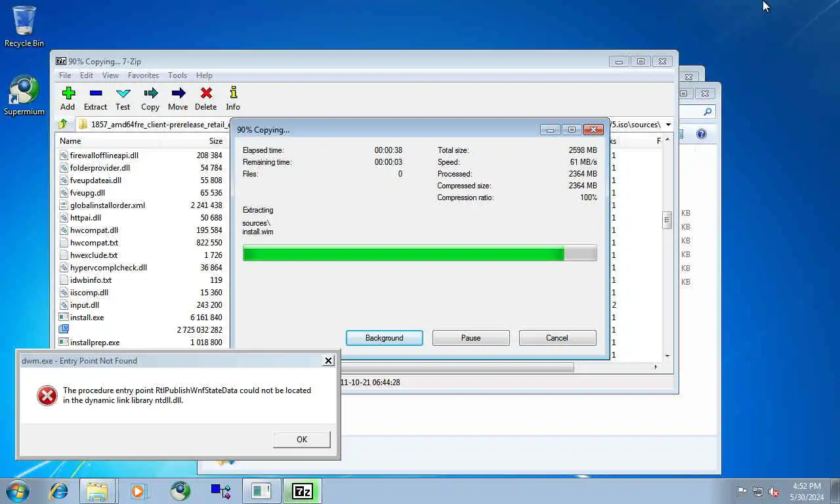Click the Name column header

point(108,141)
